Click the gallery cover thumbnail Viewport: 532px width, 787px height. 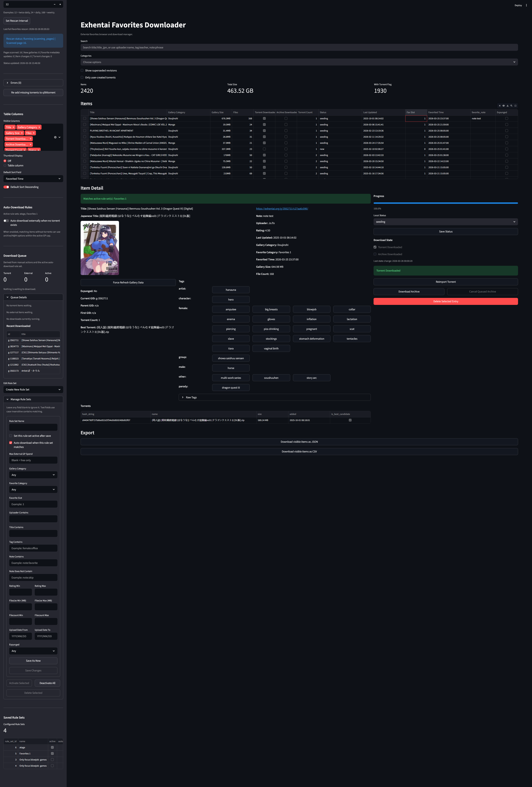click(x=100, y=248)
